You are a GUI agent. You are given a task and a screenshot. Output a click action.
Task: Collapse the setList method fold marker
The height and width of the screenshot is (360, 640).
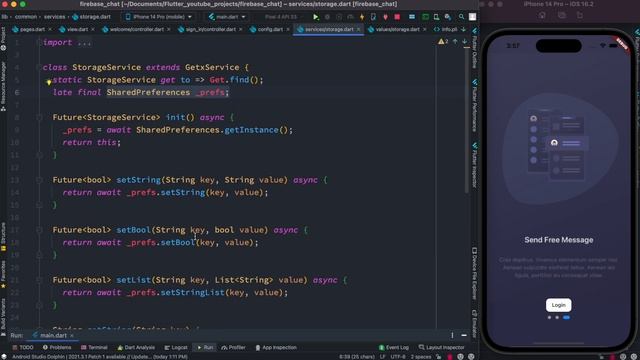(39, 280)
